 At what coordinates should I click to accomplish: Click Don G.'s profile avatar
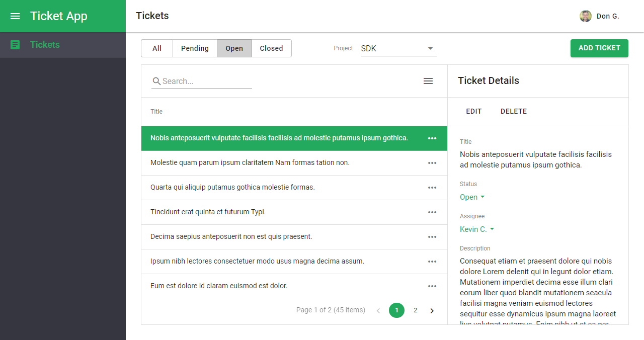click(x=585, y=16)
